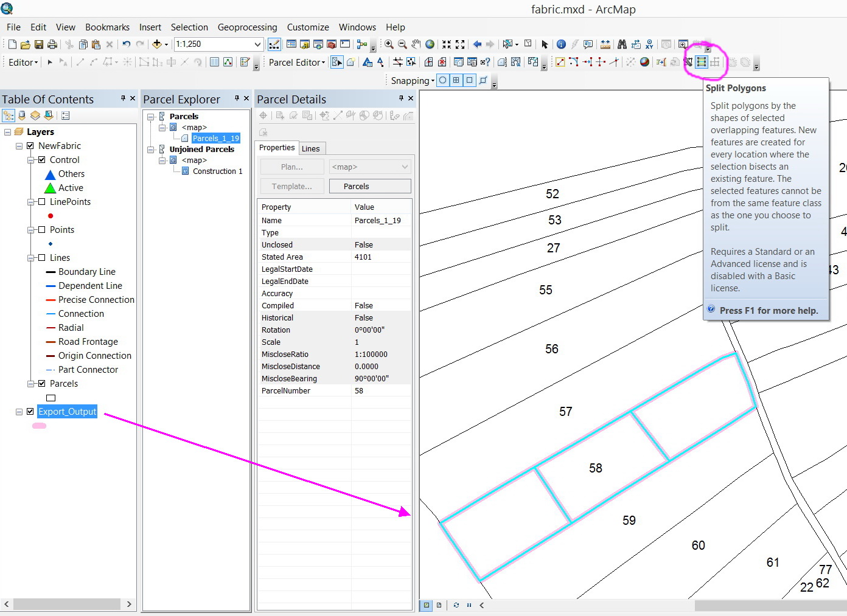
Task: Select the Identify tool icon
Action: pos(561,44)
